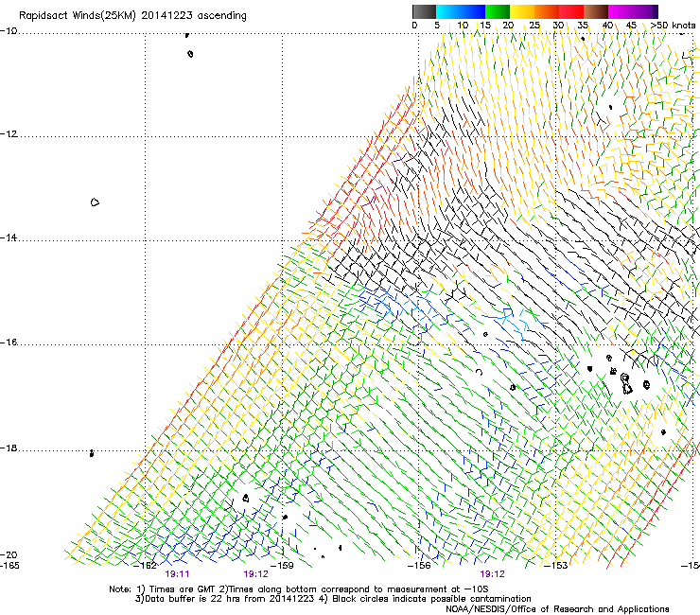This screenshot has height=615, width=700.
Task: Click the latitude label '-16'
Action: point(9,343)
